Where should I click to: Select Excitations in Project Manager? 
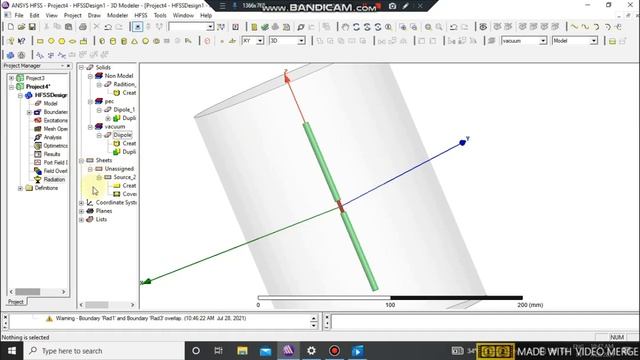[x=56, y=120]
